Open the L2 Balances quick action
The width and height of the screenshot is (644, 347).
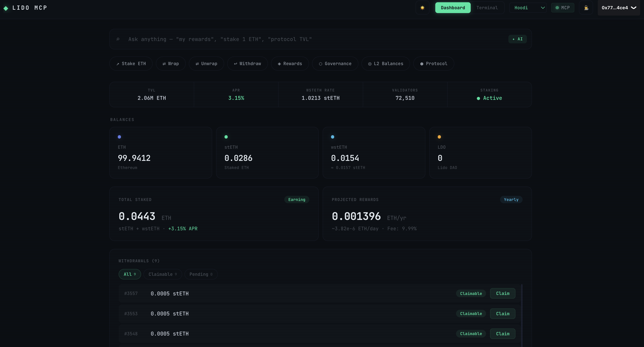tap(385, 64)
